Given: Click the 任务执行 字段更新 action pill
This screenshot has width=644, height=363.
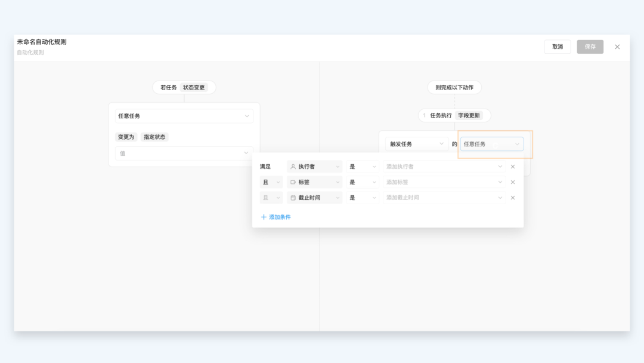Looking at the screenshot, I should point(454,116).
